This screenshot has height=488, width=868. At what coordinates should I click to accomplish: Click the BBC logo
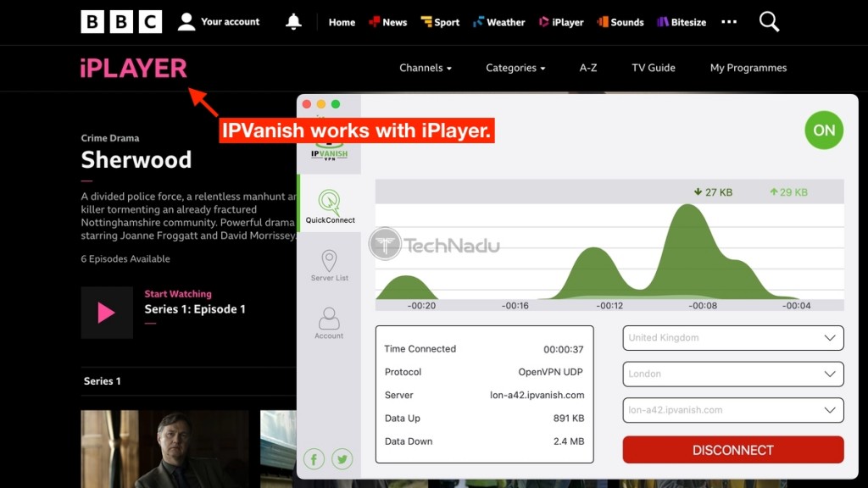pyautogui.click(x=121, y=21)
